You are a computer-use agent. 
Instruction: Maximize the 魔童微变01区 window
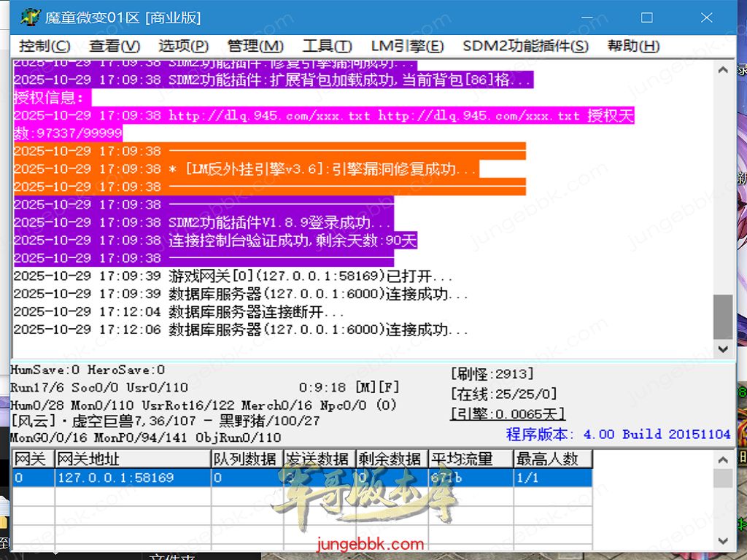click(x=646, y=17)
